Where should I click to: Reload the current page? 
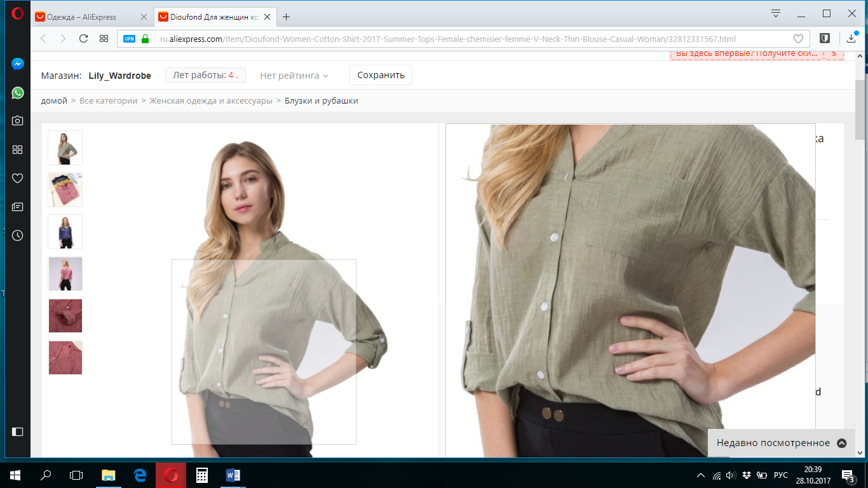(x=83, y=39)
